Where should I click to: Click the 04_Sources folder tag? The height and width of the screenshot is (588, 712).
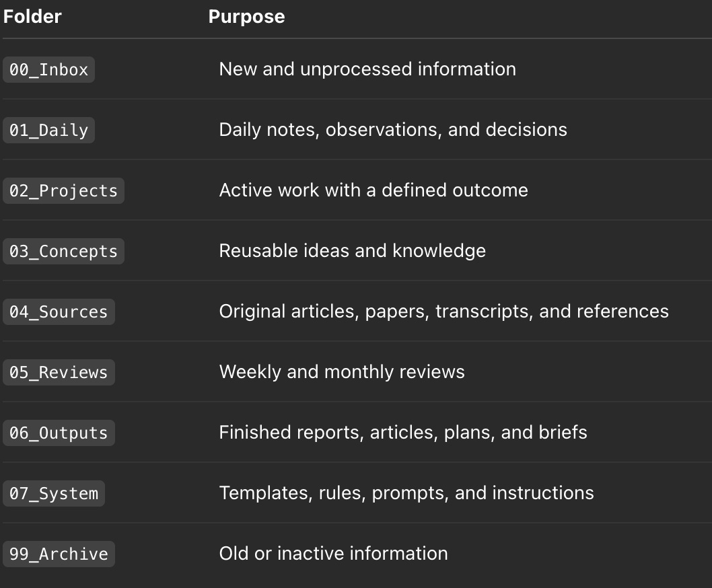coord(59,312)
